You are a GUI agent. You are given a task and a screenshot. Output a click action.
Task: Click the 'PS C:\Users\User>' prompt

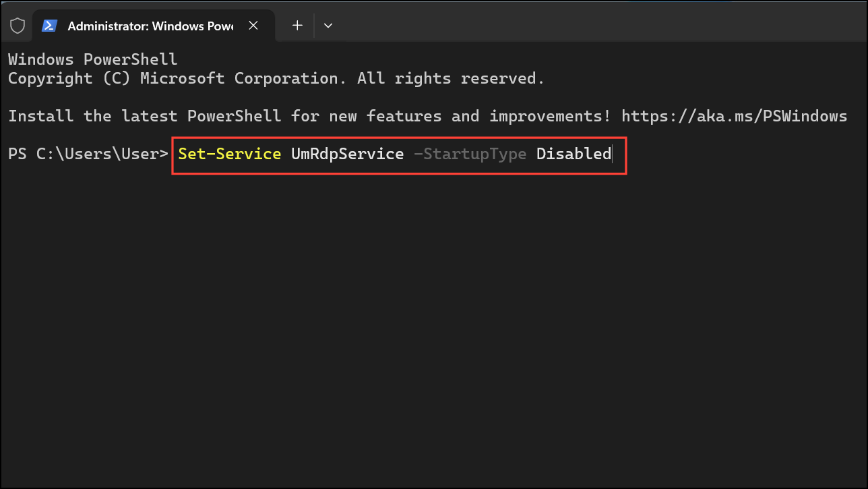[x=88, y=154]
